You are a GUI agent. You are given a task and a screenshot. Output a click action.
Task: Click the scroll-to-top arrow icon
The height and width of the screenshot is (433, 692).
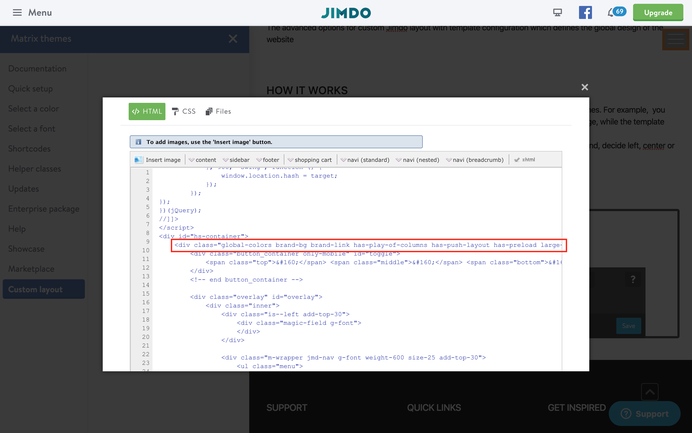pyautogui.click(x=650, y=392)
